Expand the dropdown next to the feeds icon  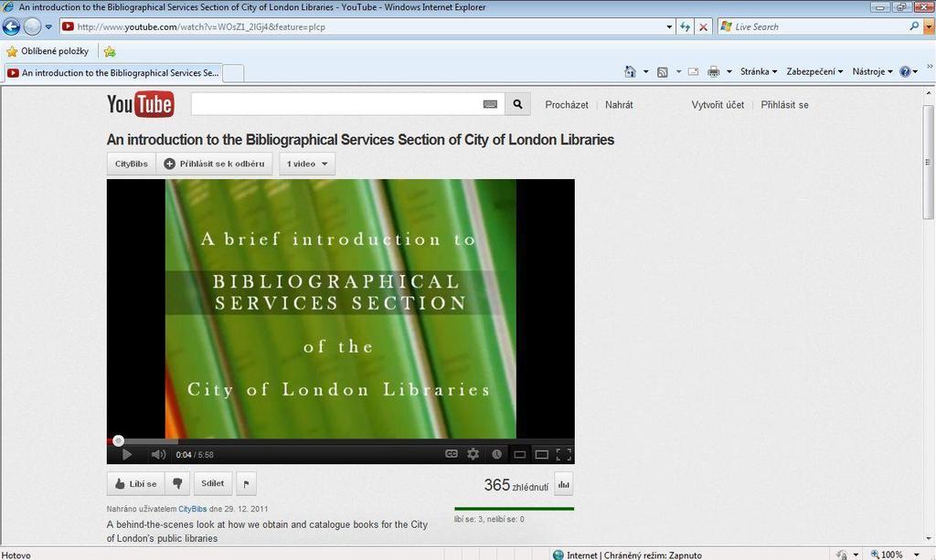click(678, 71)
